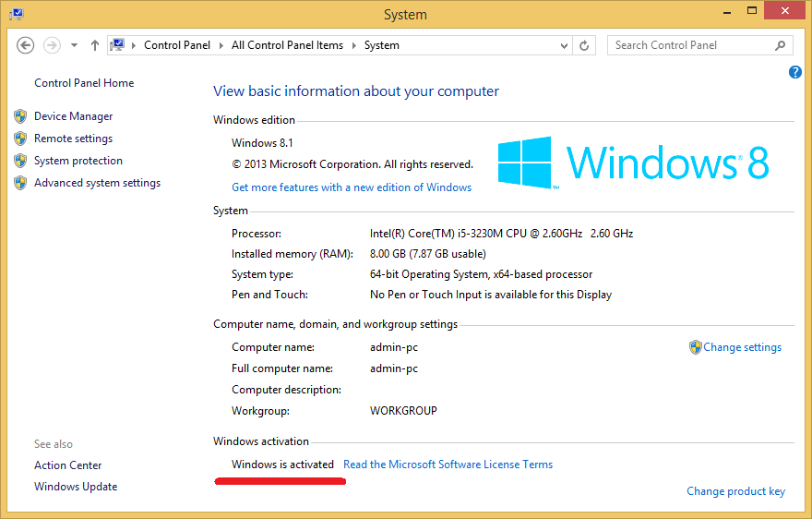This screenshot has width=812, height=519.
Task: Select the Control Panel breadcrumb
Action: [177, 45]
